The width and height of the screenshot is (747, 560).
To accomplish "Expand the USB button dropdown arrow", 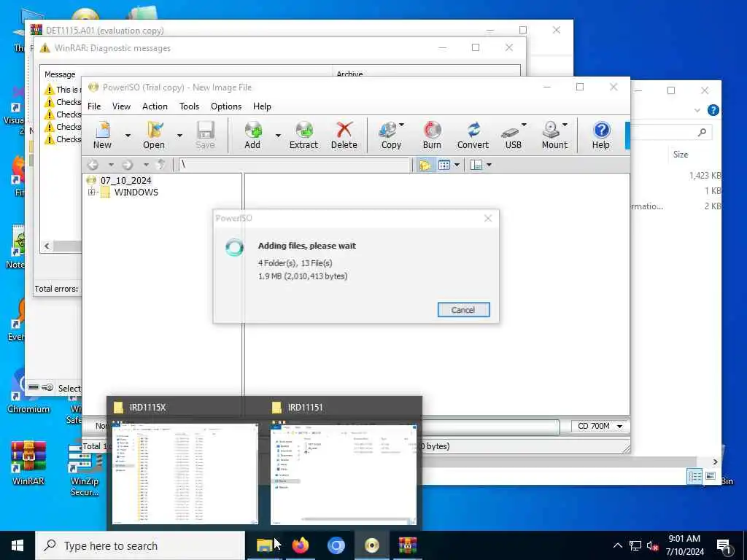I will 524,125.
